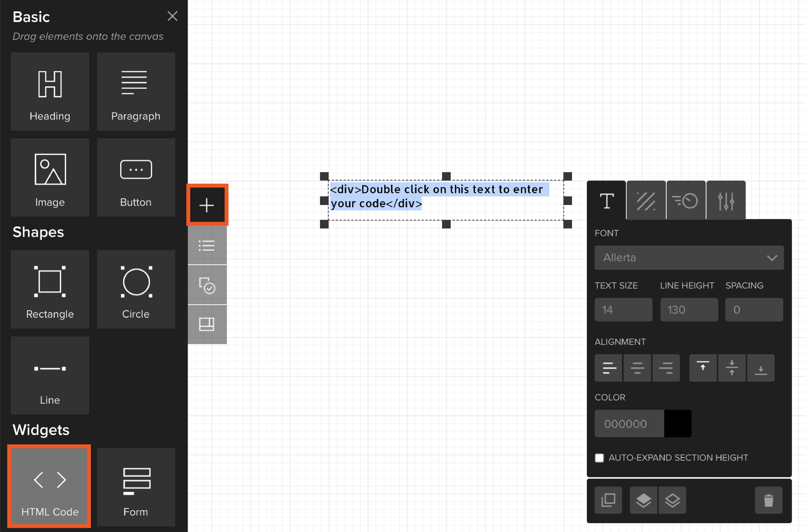Enable Auto-Expand Section Height checkbox
Viewport: 806px width, 532px height.
click(599, 458)
